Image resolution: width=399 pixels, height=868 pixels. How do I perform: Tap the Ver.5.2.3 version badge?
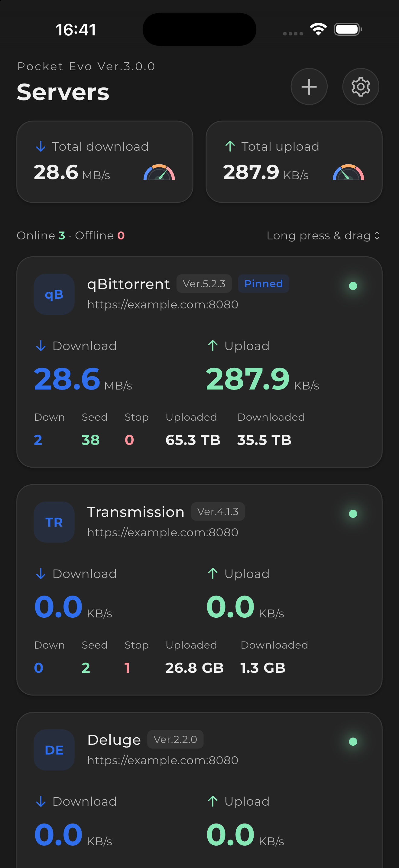[x=204, y=284]
